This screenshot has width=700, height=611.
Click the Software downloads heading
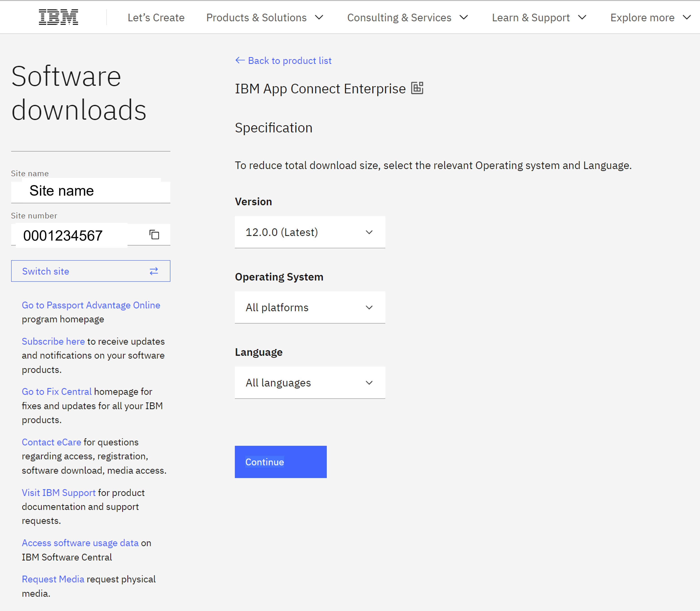(x=79, y=93)
